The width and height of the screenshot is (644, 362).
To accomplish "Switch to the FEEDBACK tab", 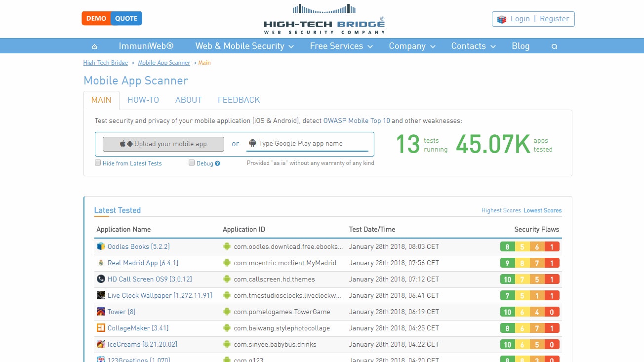I will pyautogui.click(x=239, y=100).
